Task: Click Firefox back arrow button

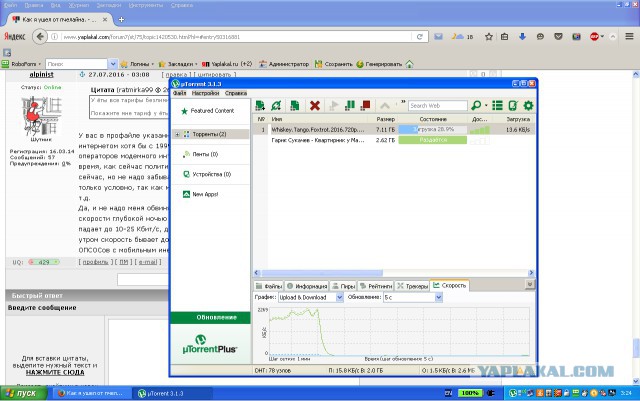Action: coord(40,36)
